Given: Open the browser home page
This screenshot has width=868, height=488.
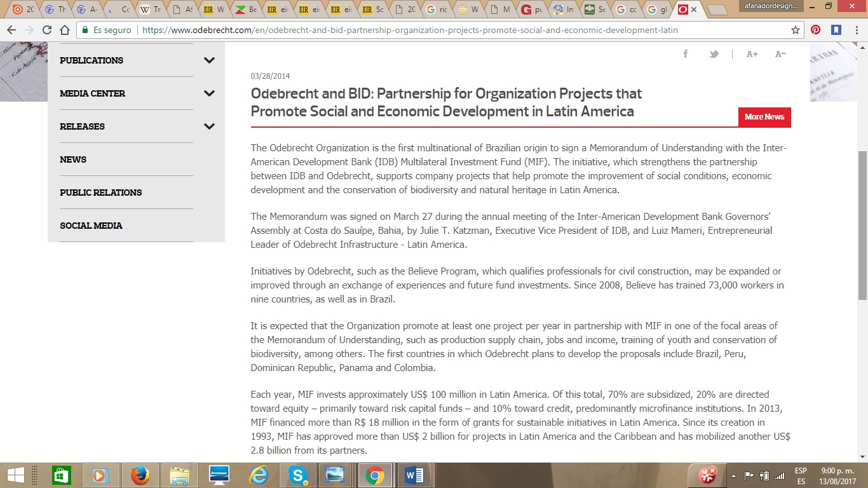Looking at the screenshot, I should click(64, 30).
